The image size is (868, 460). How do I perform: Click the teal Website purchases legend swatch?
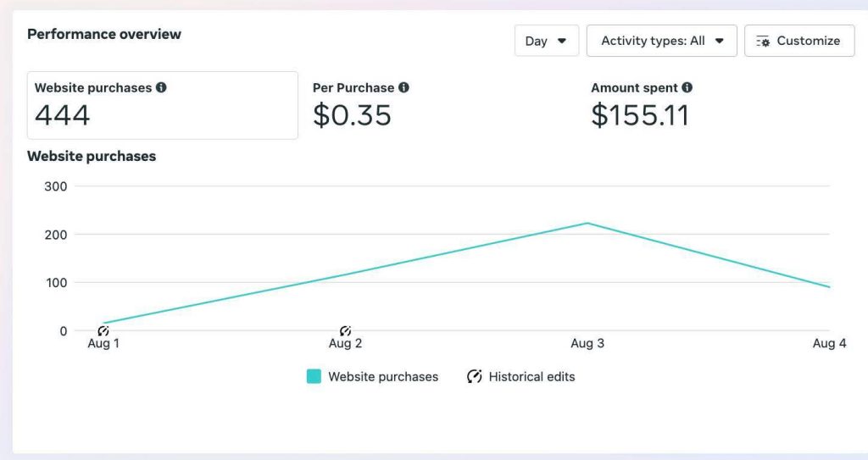(314, 376)
